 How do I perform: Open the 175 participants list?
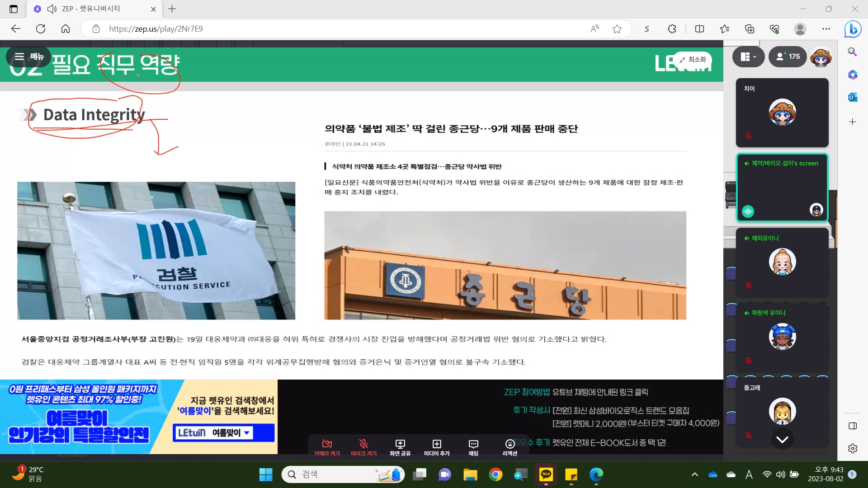[x=788, y=56]
